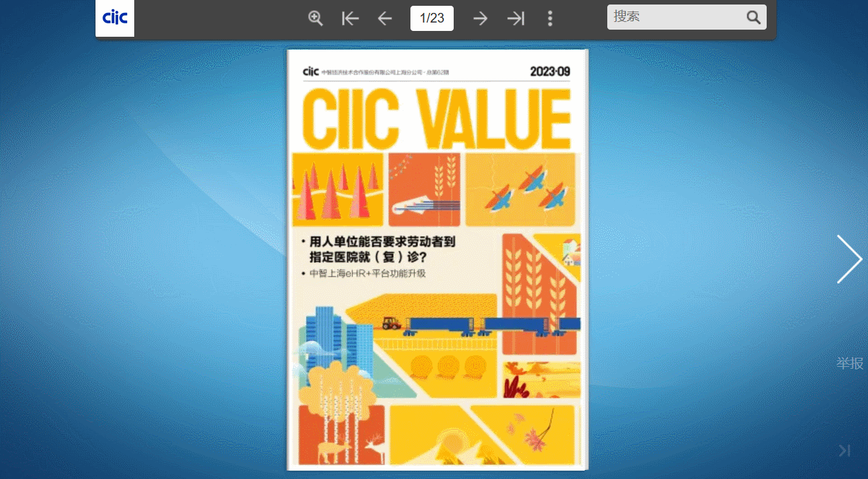Zoom in with the magnifier icon
The height and width of the screenshot is (479, 868).
pos(315,18)
